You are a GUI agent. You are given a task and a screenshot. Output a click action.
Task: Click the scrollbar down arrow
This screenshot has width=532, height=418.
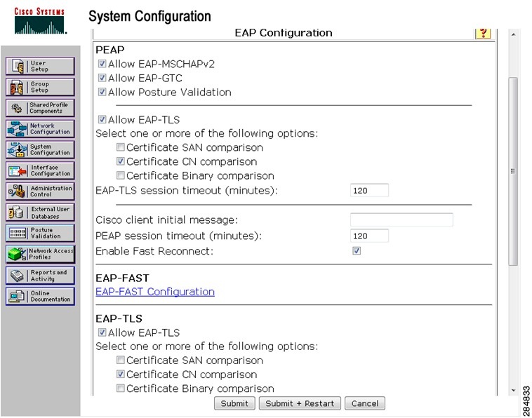[x=513, y=390]
